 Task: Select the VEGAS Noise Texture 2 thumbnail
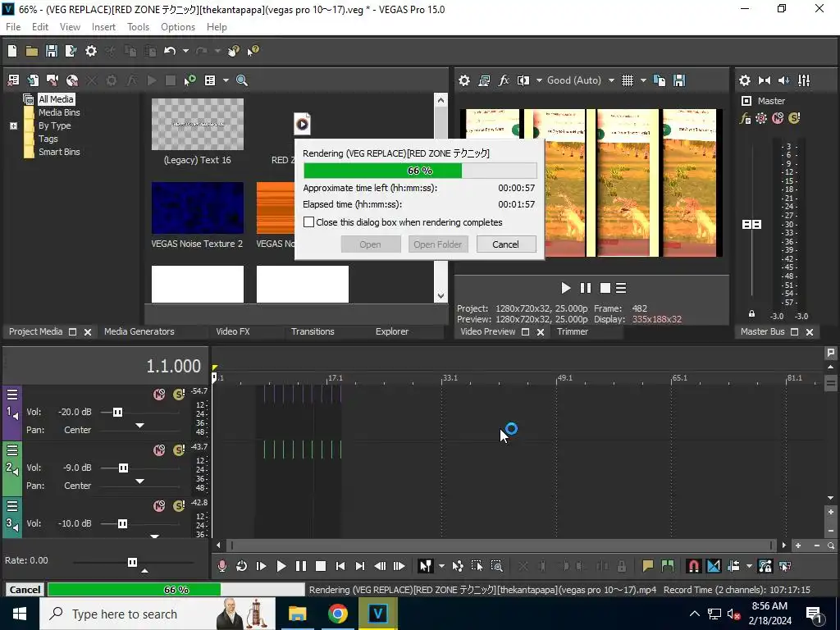(197, 208)
